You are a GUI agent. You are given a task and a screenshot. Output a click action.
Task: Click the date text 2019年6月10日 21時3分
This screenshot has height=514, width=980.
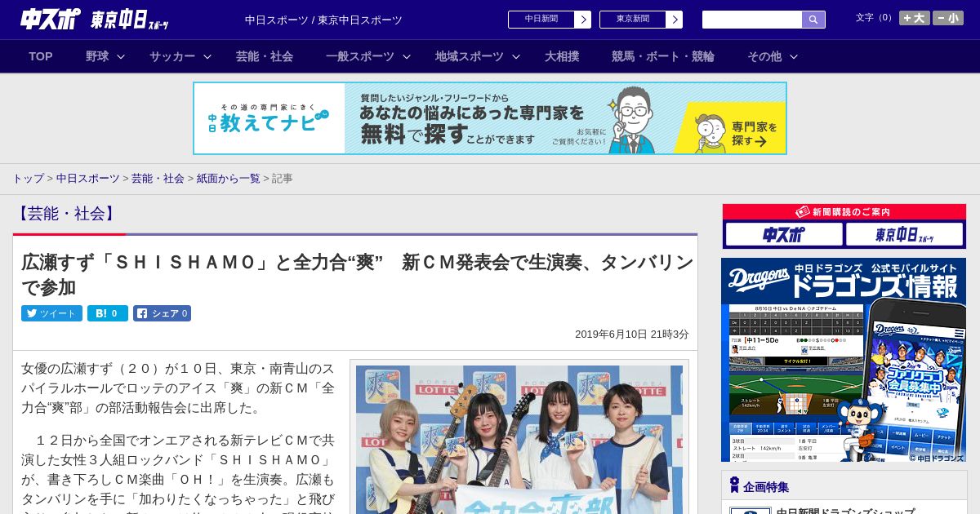click(x=631, y=335)
